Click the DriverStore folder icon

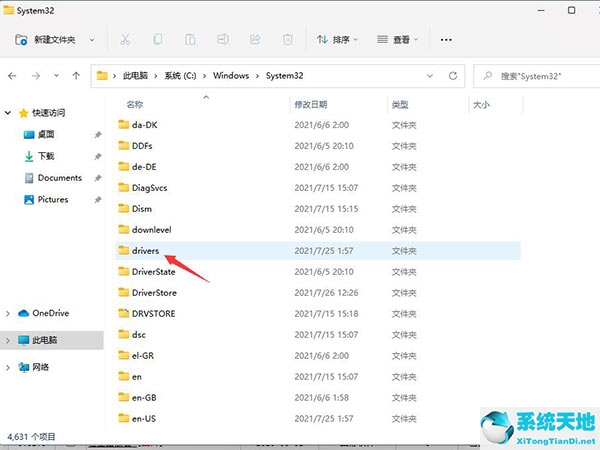(x=124, y=292)
